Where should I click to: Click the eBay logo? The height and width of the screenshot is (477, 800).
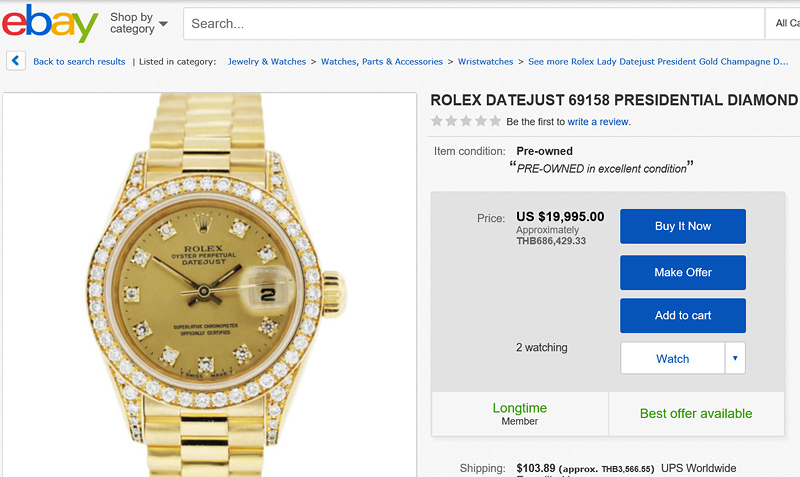coord(50,23)
